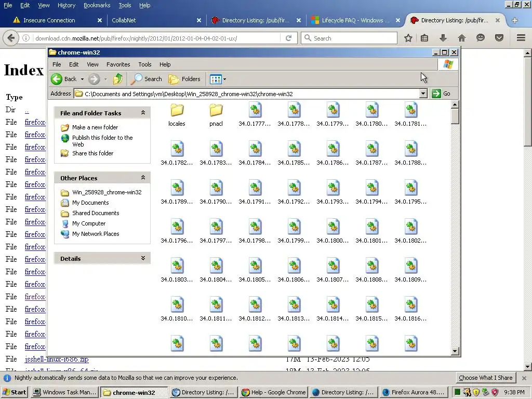Open jsshell-linux-i686.zip link
Screen dimensions: 532x399
(x=57, y=359)
